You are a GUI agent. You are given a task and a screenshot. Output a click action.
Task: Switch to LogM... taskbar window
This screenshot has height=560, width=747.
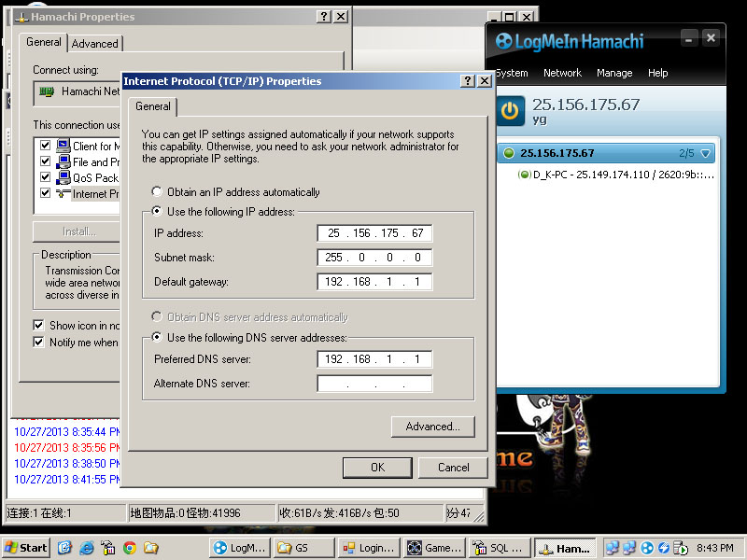click(x=240, y=548)
